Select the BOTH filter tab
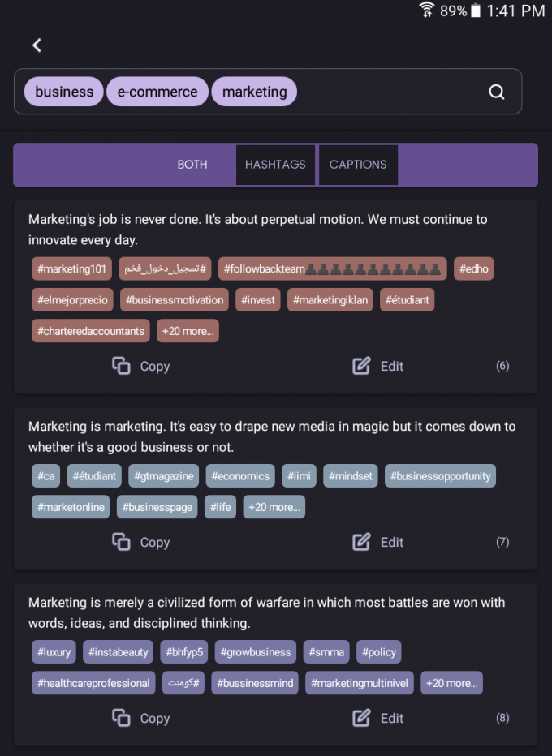The image size is (552, 756). click(x=192, y=165)
